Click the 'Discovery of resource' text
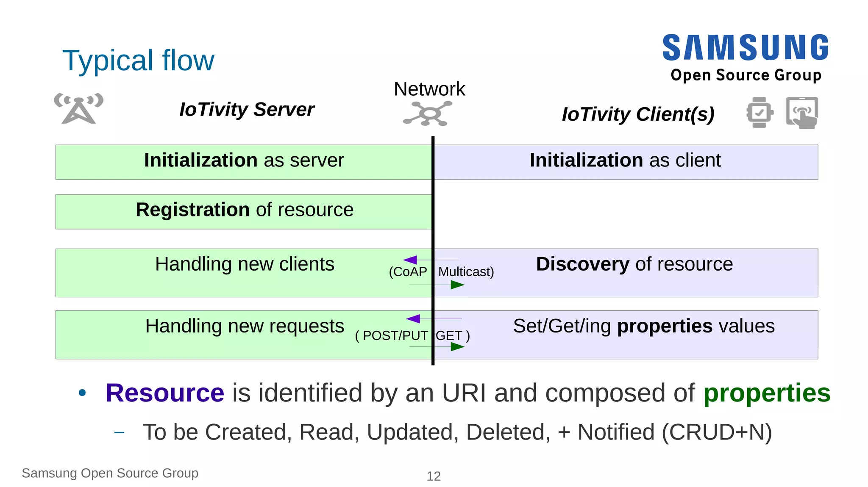This screenshot has height=487, width=868. click(634, 264)
